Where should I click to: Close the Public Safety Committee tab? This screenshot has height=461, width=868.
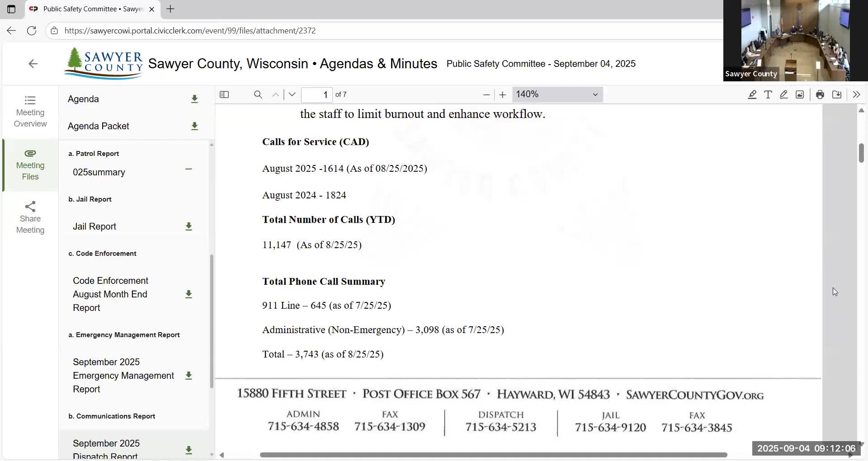tap(152, 9)
